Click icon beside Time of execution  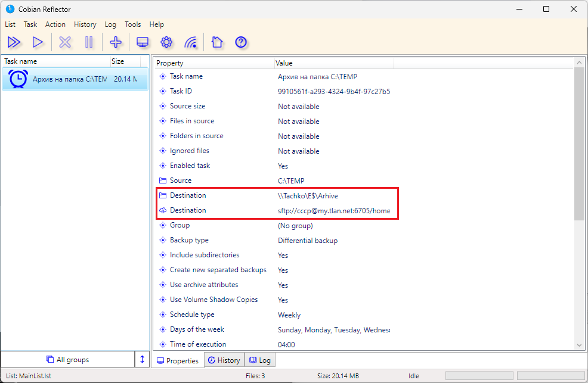tap(163, 344)
